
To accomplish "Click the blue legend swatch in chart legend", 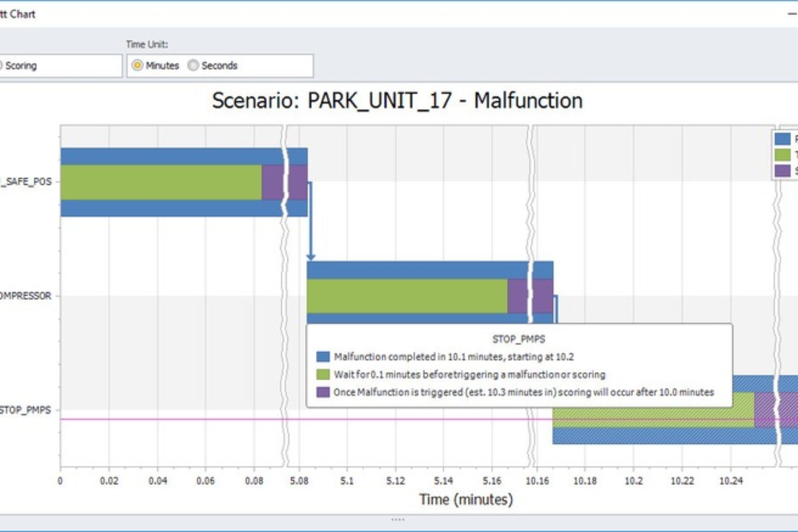I will pyautogui.click(x=782, y=139).
